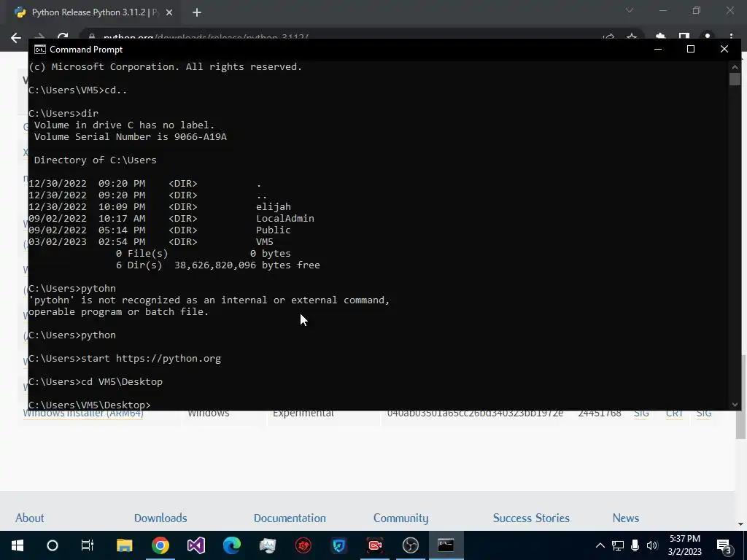Bookmark this page with star icon
Screen dimensions: 747x560
click(632, 36)
